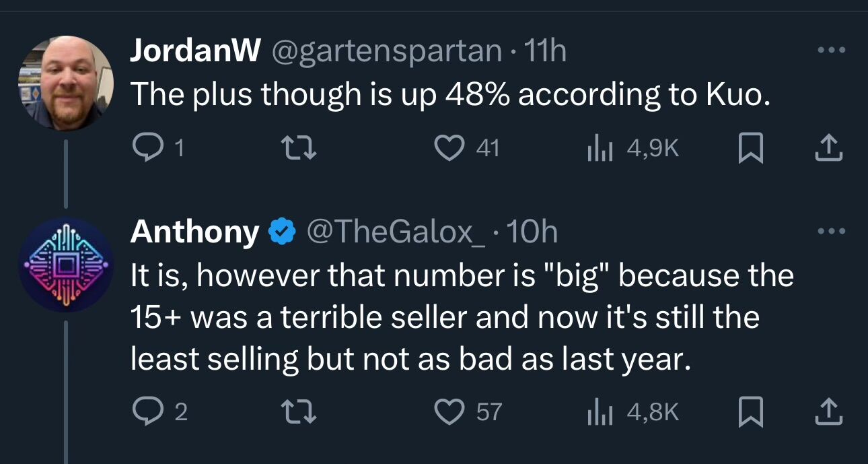Click Anthony's verified badge
868x464 pixels.
click(x=283, y=232)
